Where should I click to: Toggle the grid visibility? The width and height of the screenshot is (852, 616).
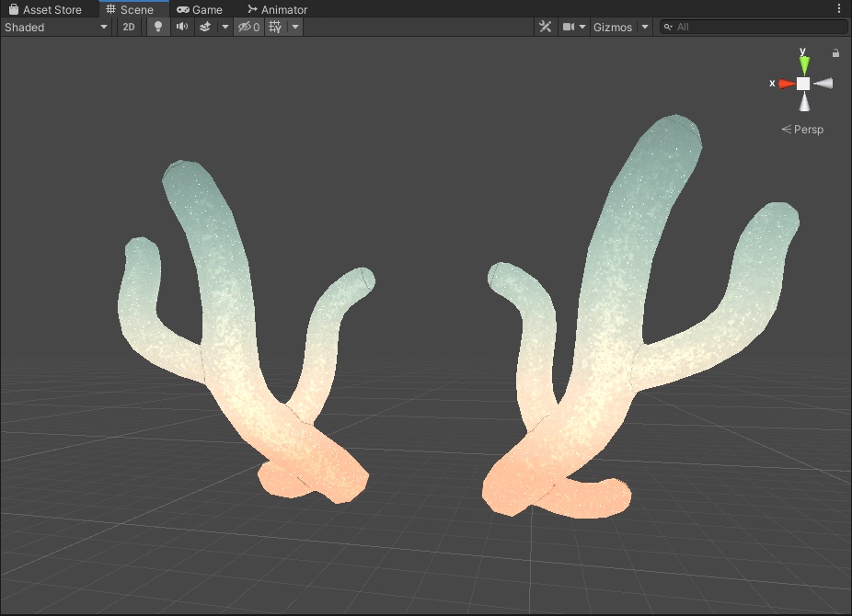pos(274,27)
